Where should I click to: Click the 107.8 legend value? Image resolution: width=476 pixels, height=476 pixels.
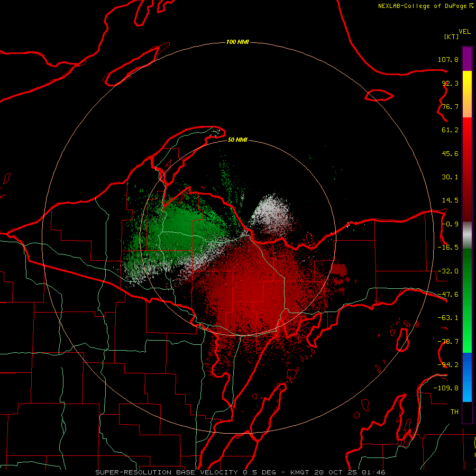point(448,59)
